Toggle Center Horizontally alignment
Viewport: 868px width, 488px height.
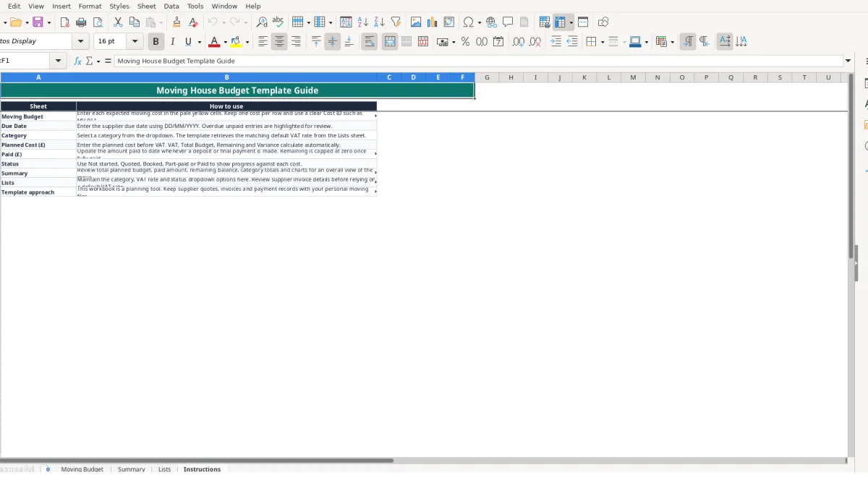[279, 42]
